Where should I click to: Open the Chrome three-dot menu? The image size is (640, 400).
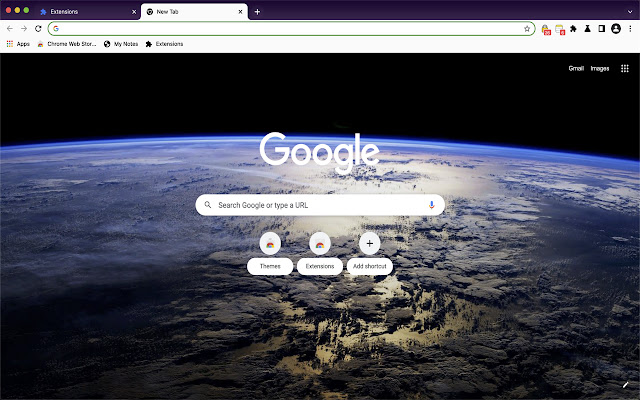click(x=630, y=29)
